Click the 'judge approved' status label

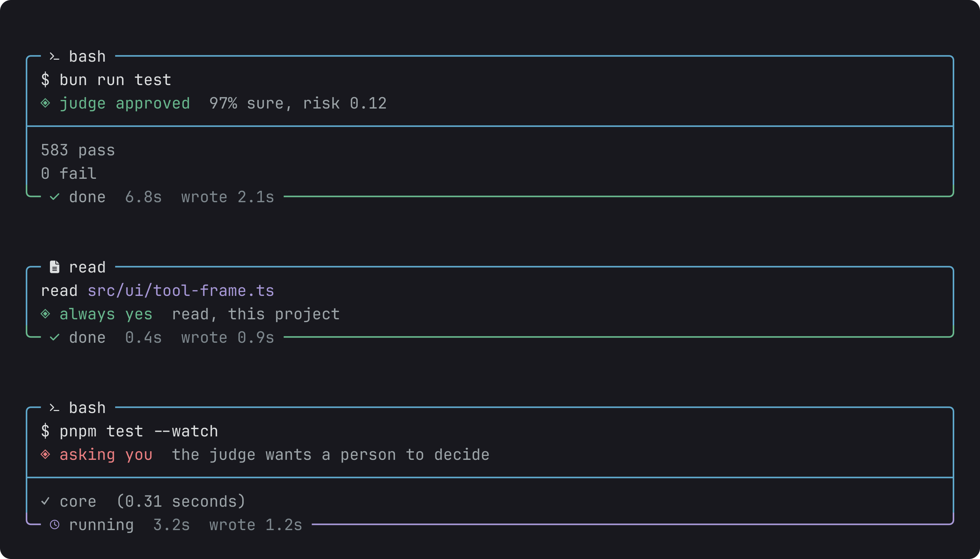[x=125, y=104]
